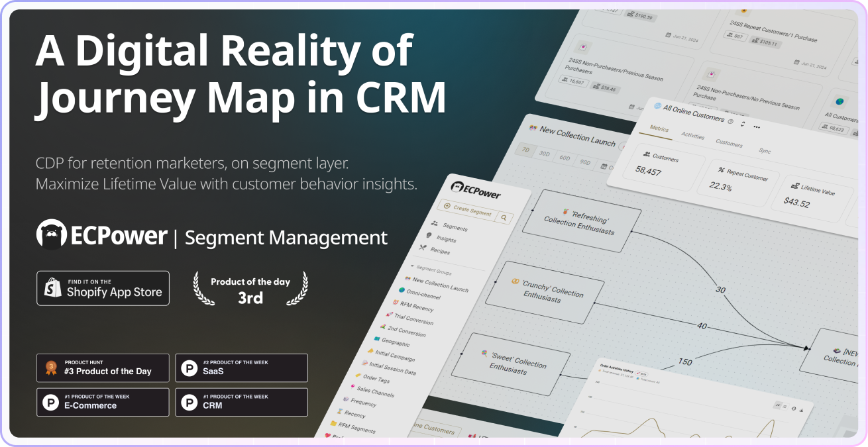
Task: Open the Metrics tab
Action: pyautogui.click(x=659, y=128)
